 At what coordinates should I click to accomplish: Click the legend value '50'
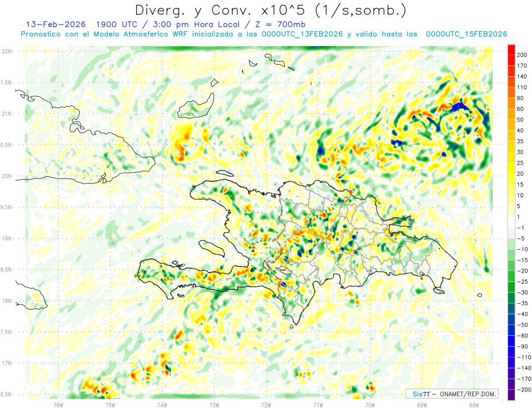tap(521, 120)
